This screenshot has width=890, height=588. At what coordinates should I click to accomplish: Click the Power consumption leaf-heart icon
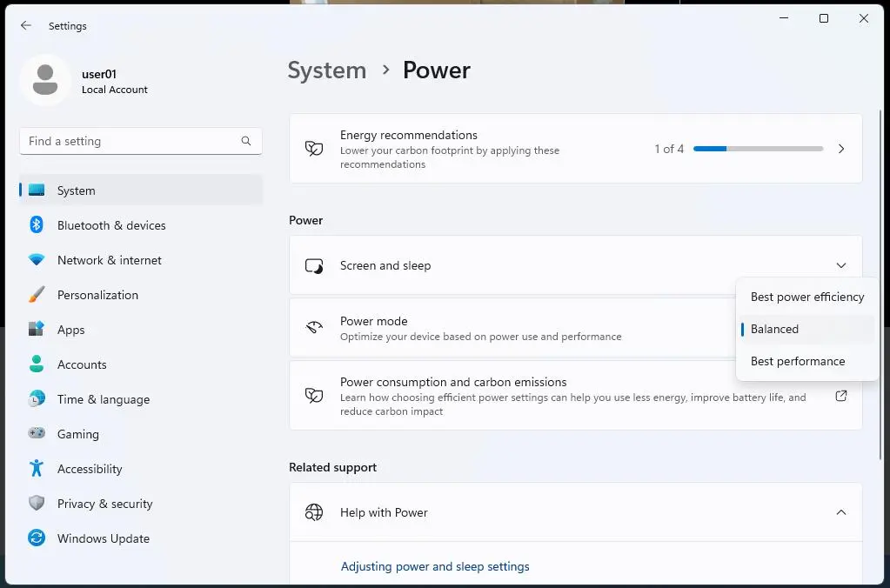tap(314, 395)
